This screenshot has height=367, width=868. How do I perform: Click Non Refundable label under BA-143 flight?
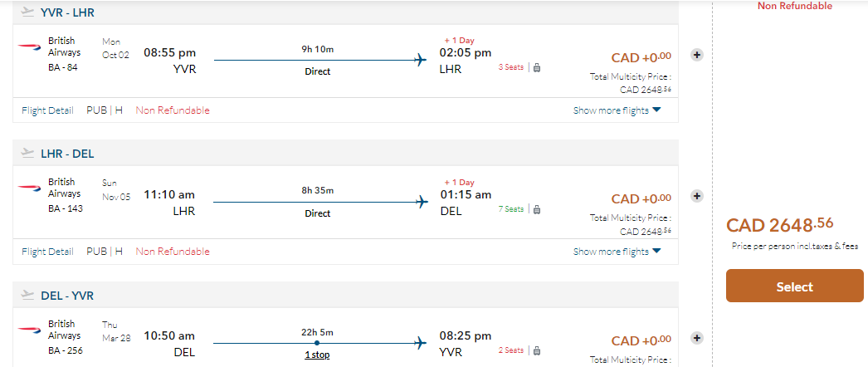(x=173, y=252)
